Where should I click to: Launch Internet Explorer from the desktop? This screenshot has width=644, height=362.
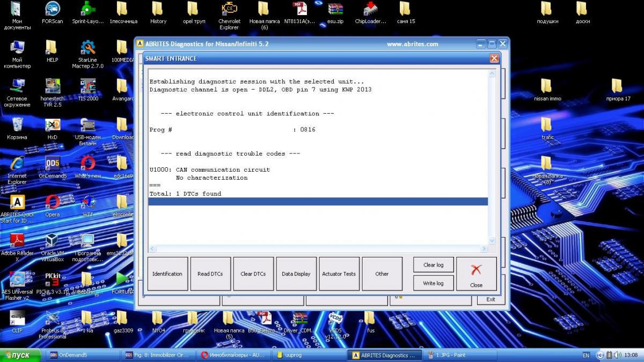click(x=17, y=170)
